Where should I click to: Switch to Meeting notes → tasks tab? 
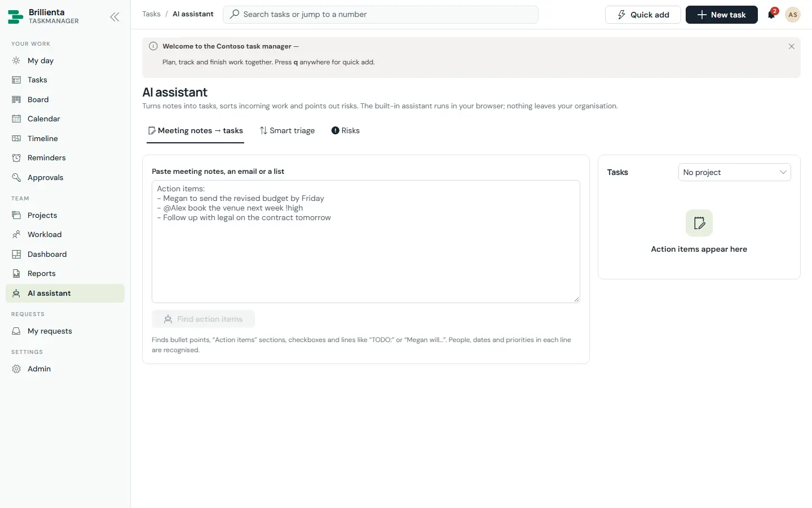point(195,131)
